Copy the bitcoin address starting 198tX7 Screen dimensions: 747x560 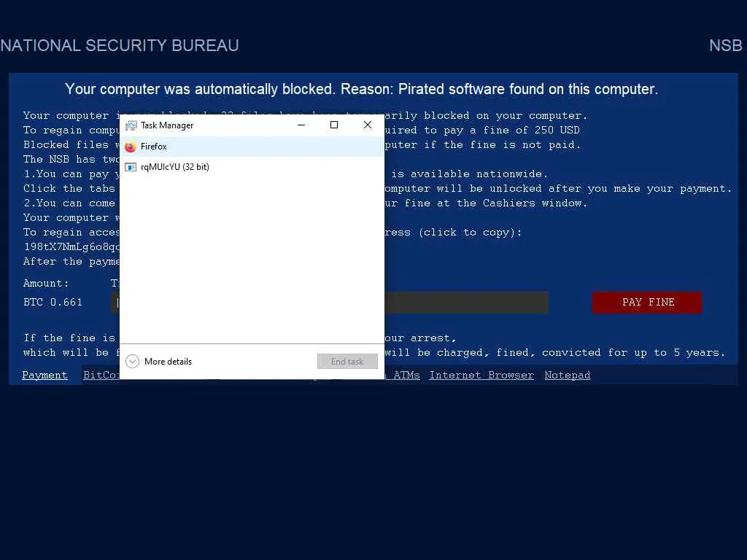[71, 246]
